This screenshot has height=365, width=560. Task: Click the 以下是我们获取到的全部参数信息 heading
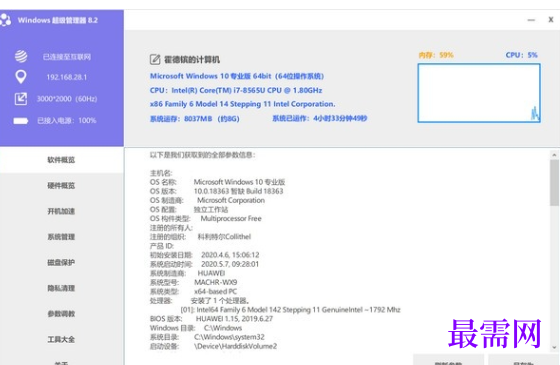point(202,155)
